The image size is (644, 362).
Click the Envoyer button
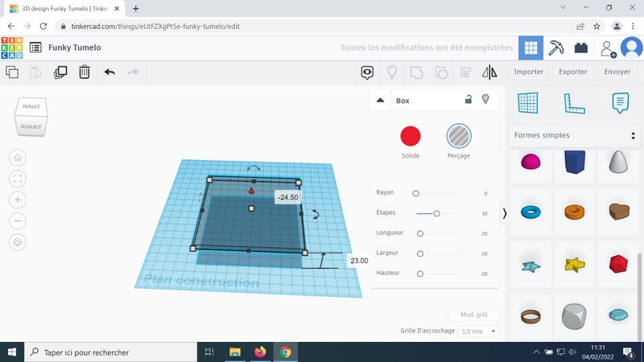tap(617, 72)
